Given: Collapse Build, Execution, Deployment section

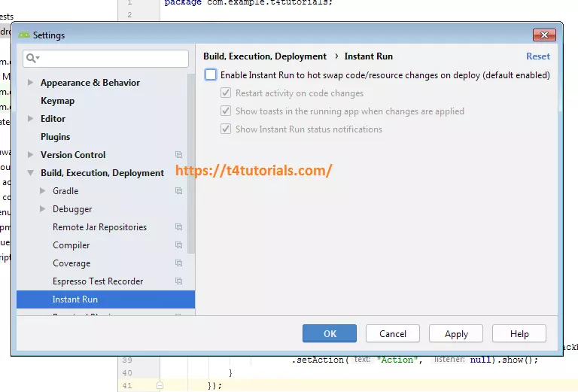Looking at the screenshot, I should [30, 173].
